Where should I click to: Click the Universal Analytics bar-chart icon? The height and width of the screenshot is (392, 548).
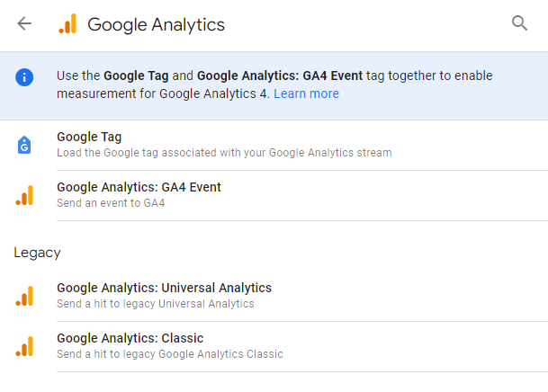(x=24, y=296)
